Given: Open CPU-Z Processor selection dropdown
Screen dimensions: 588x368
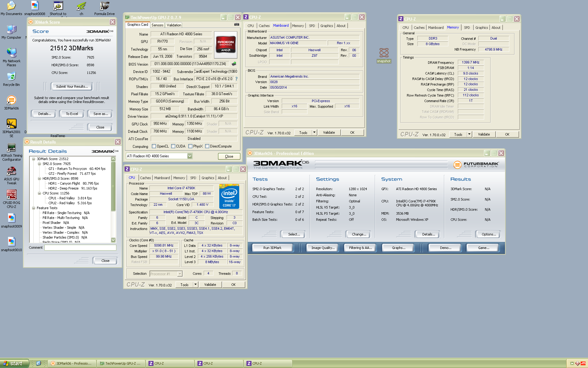Looking at the screenshot, I should coord(180,274).
